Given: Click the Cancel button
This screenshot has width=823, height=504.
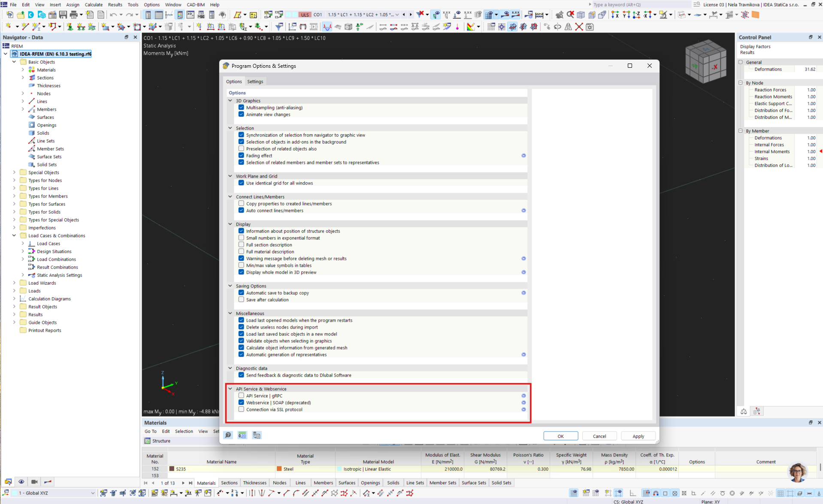Looking at the screenshot, I should point(599,436).
